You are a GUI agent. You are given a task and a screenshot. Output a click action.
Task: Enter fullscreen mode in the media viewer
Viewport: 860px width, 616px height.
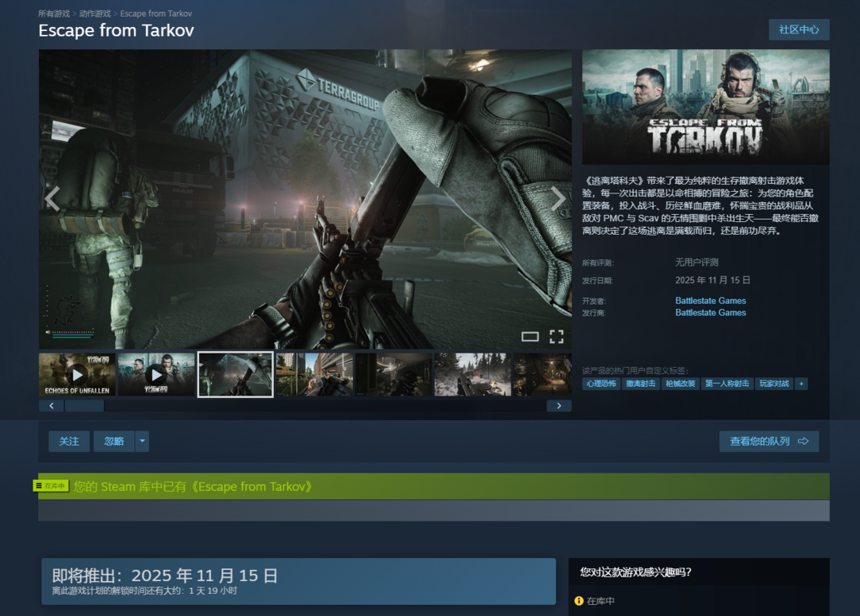pyautogui.click(x=557, y=337)
